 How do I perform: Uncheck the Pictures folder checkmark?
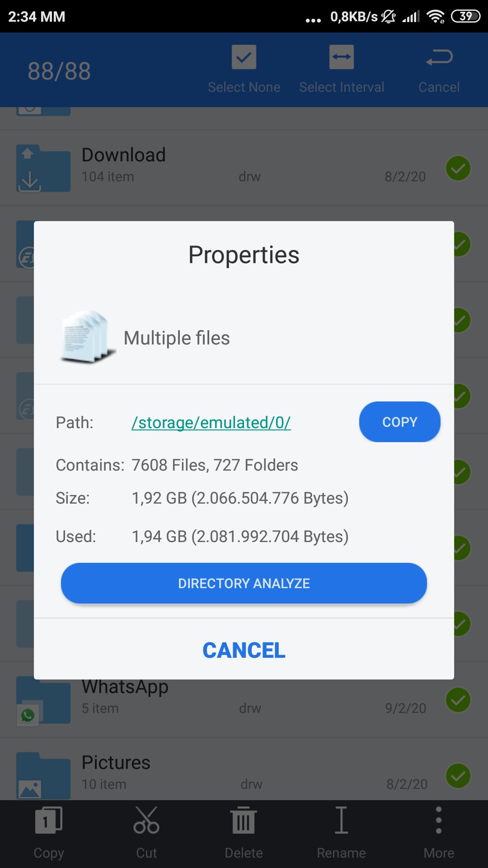pos(458,776)
